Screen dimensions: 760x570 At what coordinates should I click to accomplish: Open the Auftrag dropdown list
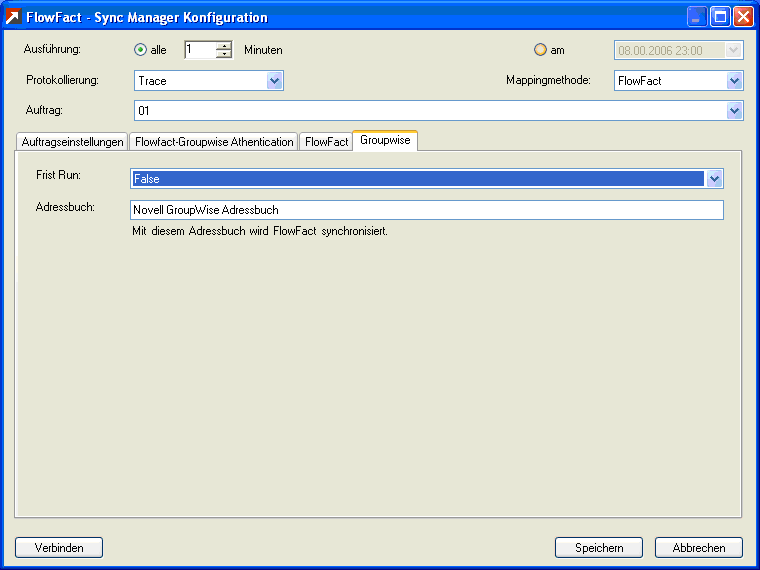(734, 111)
